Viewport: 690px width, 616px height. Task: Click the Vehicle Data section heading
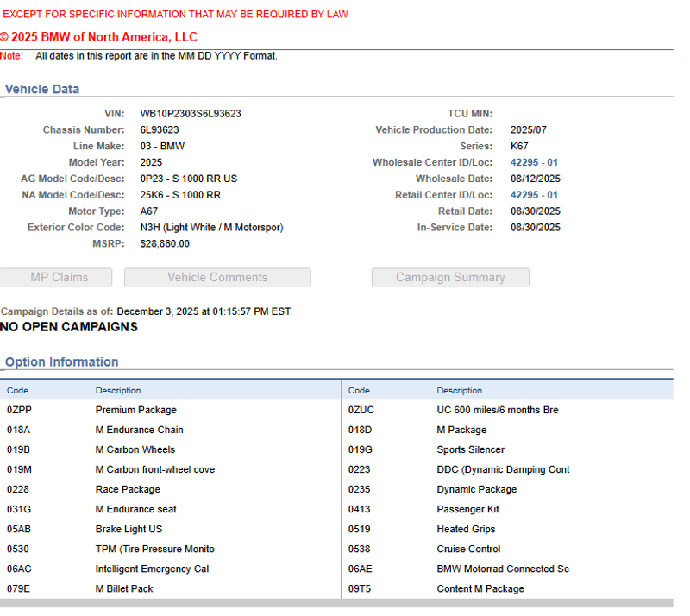42,89
